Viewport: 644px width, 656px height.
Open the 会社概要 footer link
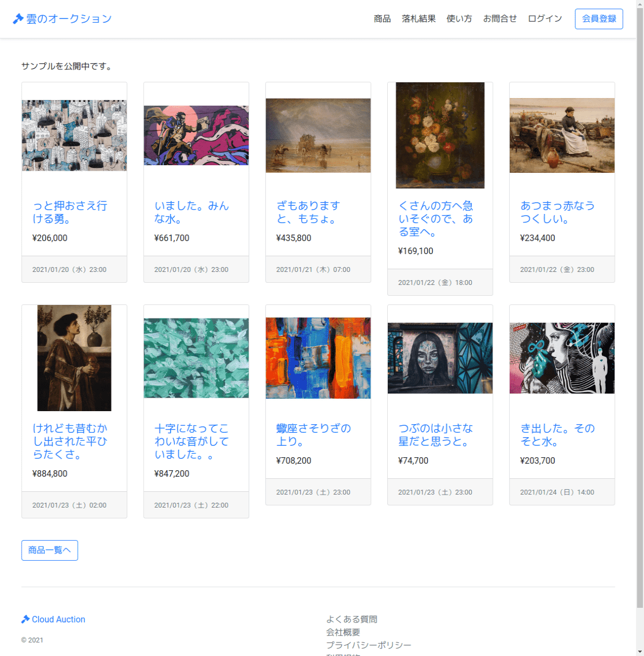[343, 632]
